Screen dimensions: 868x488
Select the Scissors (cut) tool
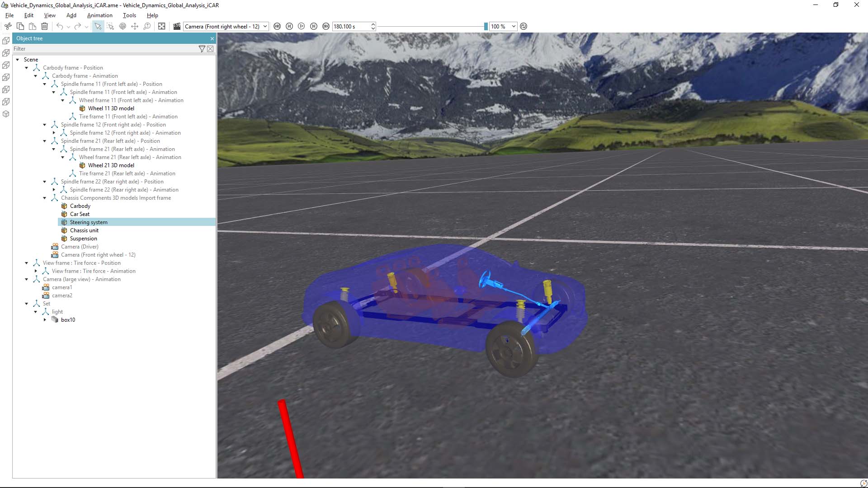point(8,26)
